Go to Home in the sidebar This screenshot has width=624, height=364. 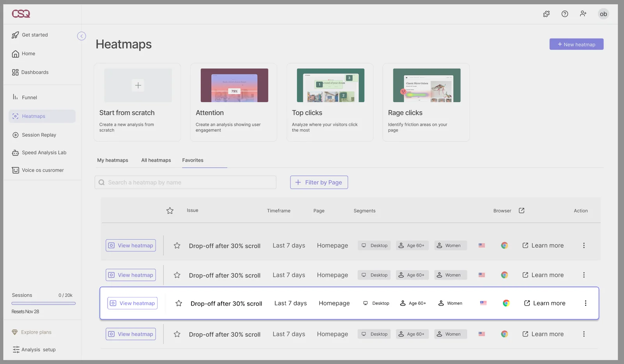[23, 54]
